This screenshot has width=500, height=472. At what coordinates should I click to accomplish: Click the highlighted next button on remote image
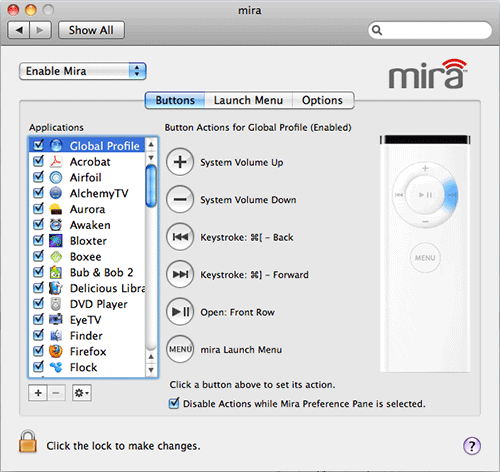pos(452,194)
